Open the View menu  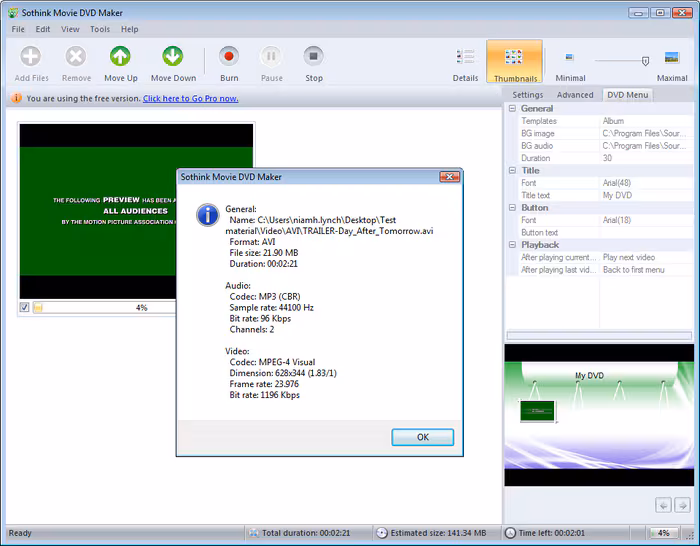point(70,29)
